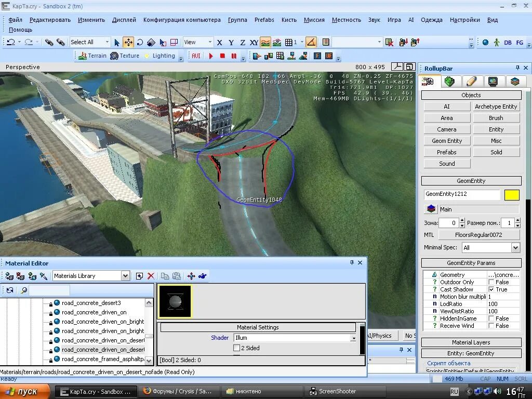Toggle Receive Wind checkbox
The image size is (532, 399).
pyautogui.click(x=491, y=326)
